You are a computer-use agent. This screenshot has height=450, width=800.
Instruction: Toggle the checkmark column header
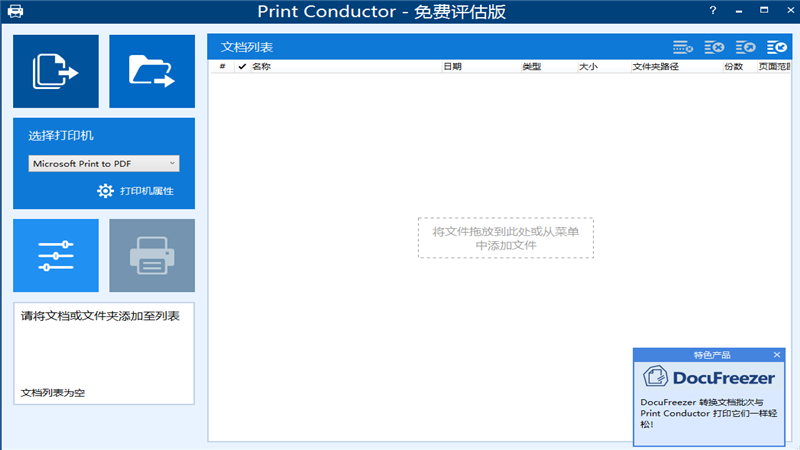pyautogui.click(x=241, y=67)
